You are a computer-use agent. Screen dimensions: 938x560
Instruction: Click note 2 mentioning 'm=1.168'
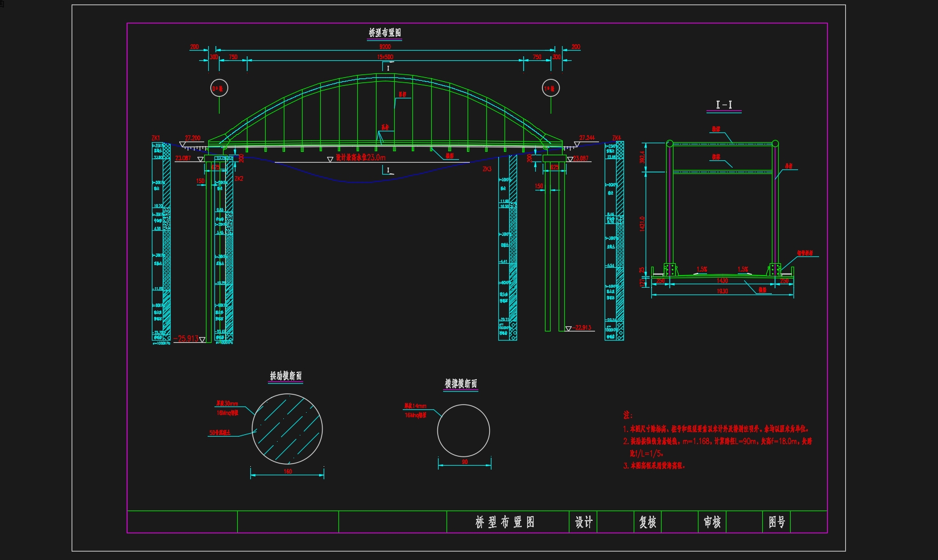pyautogui.click(x=717, y=441)
